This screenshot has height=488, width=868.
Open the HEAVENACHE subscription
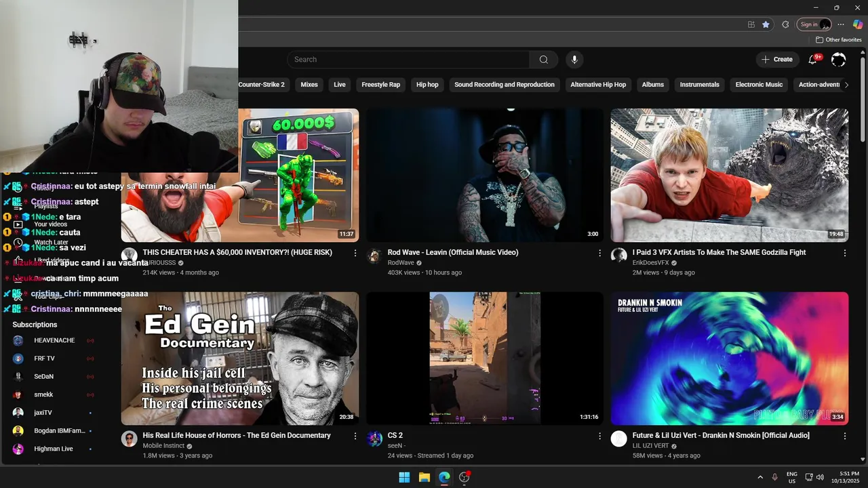(53, 340)
